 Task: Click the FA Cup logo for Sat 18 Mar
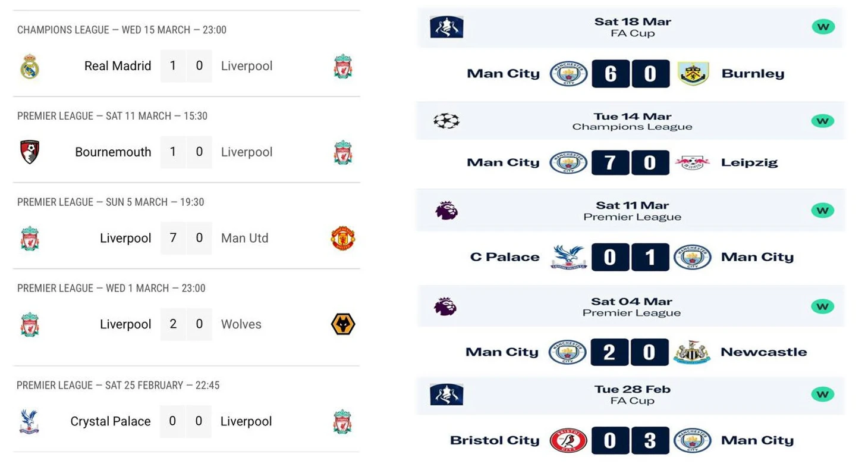click(x=446, y=27)
